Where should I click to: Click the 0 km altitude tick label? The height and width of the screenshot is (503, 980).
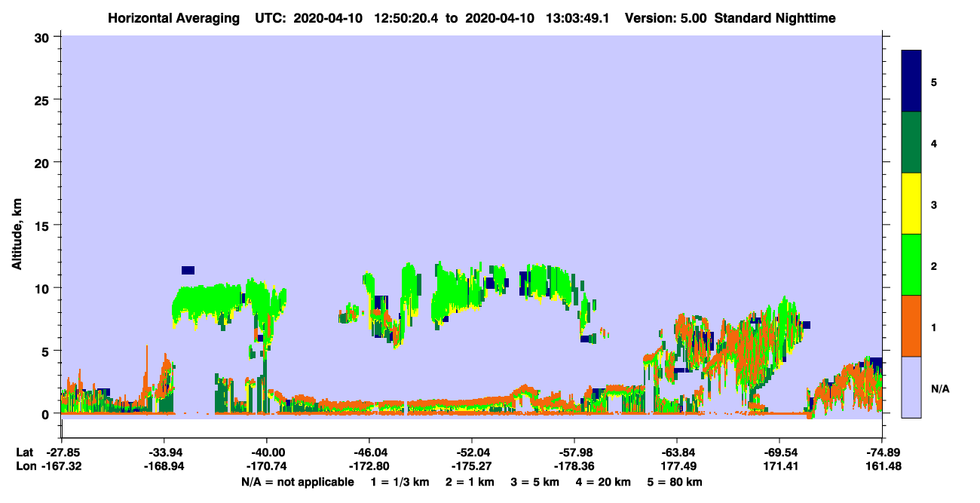47,414
